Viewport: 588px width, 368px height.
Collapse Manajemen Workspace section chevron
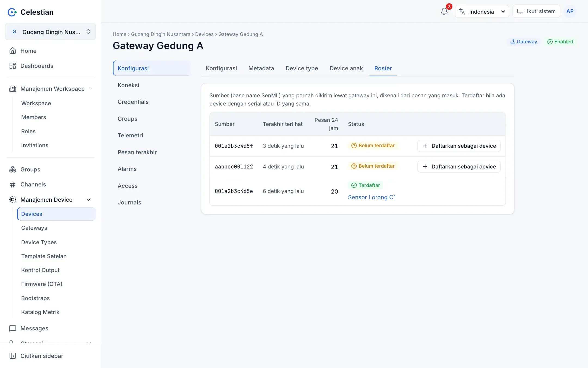91,89
